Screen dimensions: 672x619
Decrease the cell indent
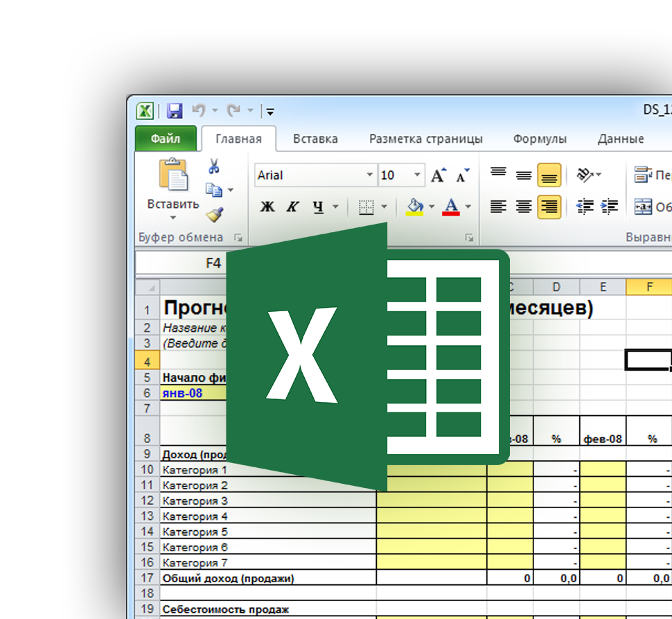(x=585, y=207)
